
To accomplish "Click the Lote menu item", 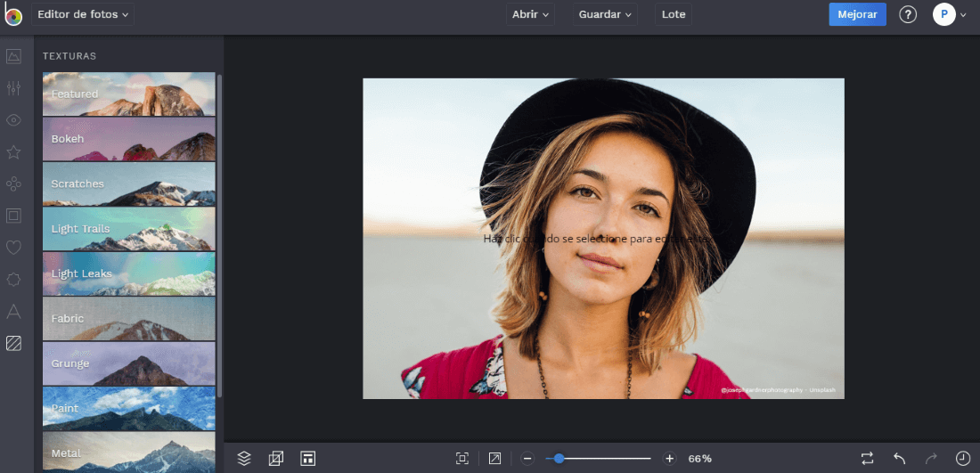I will click(x=674, y=14).
